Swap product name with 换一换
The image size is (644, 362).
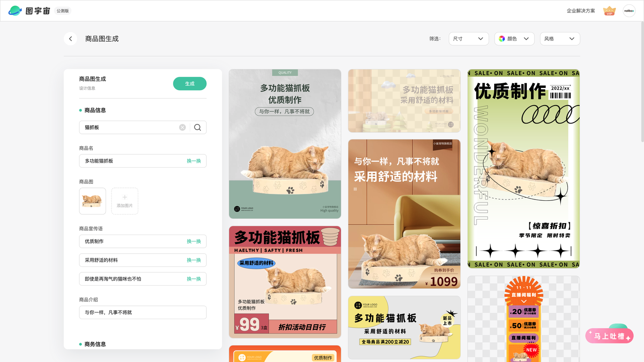tap(194, 161)
